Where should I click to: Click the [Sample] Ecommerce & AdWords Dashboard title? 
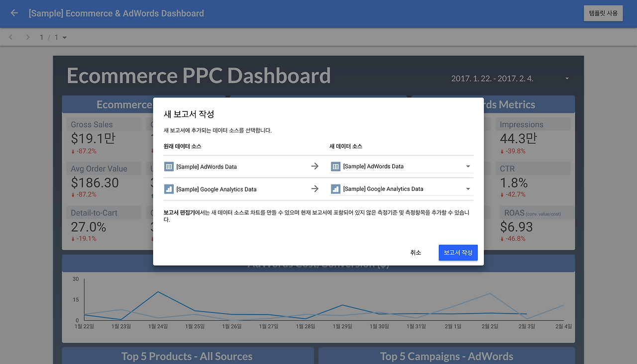116,13
